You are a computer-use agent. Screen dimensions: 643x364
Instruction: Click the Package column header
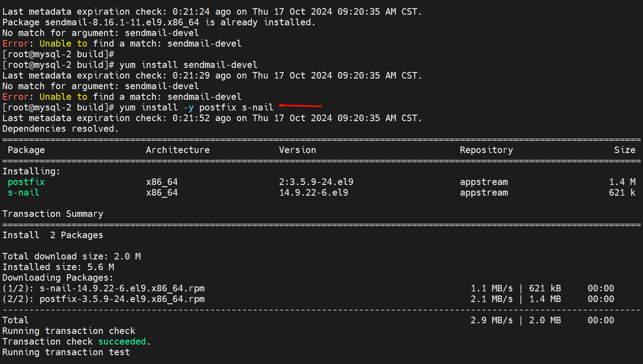[26, 150]
